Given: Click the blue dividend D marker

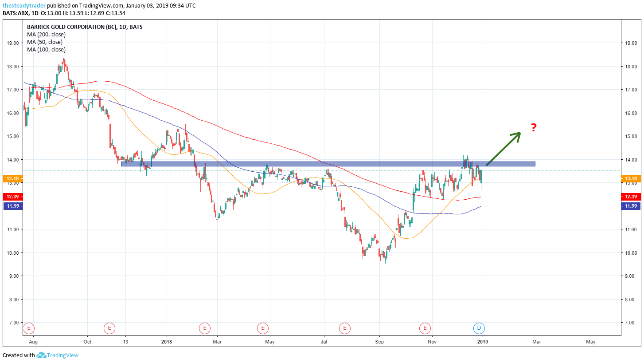Looking at the screenshot, I should (x=479, y=328).
